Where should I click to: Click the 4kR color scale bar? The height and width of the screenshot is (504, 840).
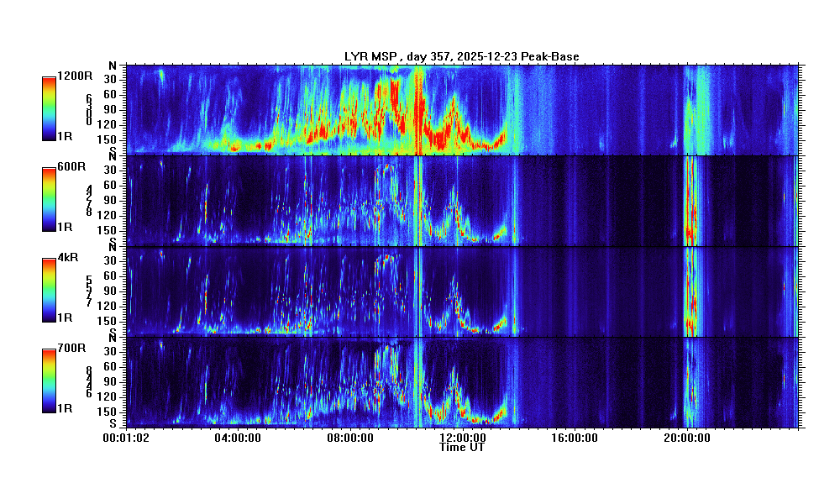[x=50, y=291]
